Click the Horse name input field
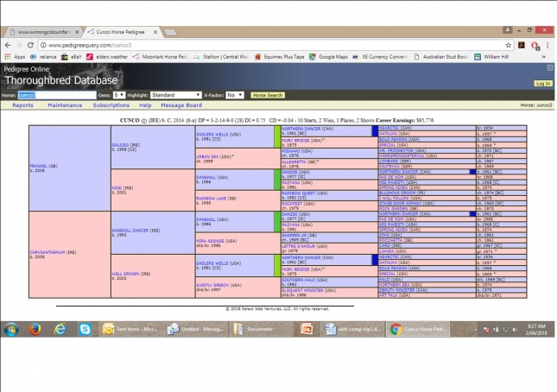 [57, 95]
